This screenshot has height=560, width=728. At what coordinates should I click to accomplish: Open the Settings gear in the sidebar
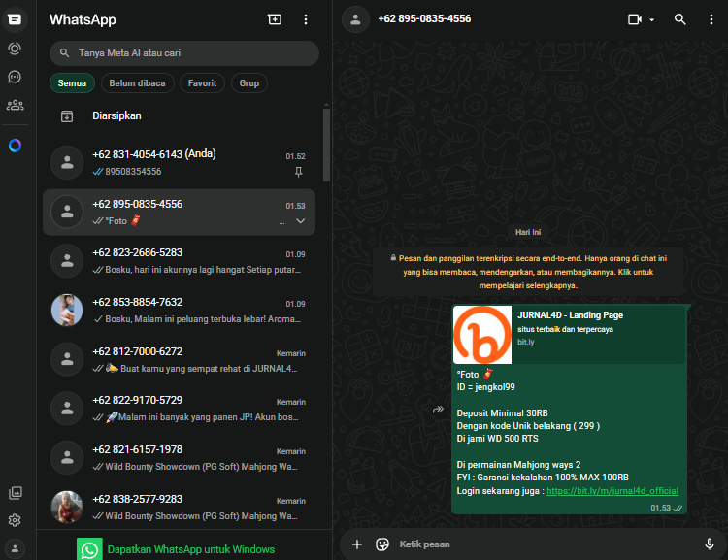coord(15,520)
